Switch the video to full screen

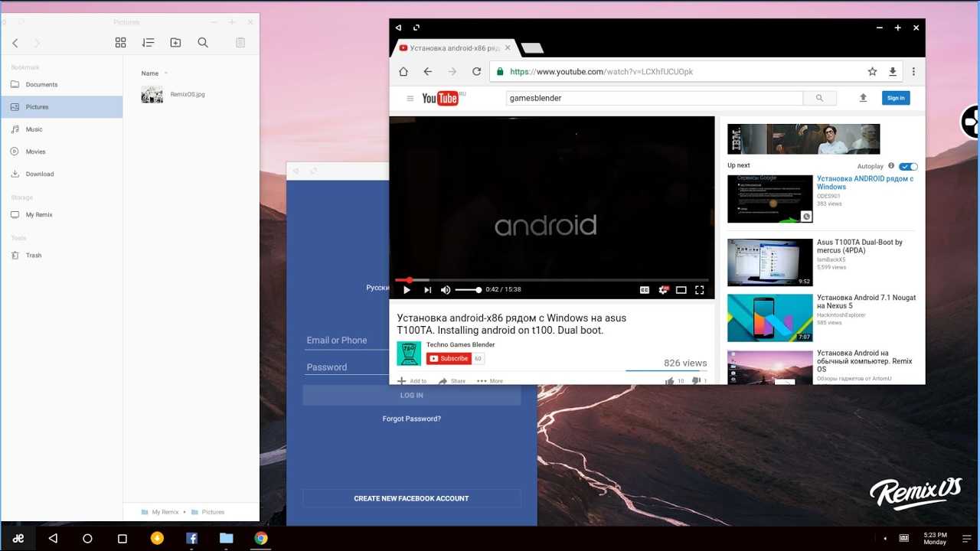699,290
